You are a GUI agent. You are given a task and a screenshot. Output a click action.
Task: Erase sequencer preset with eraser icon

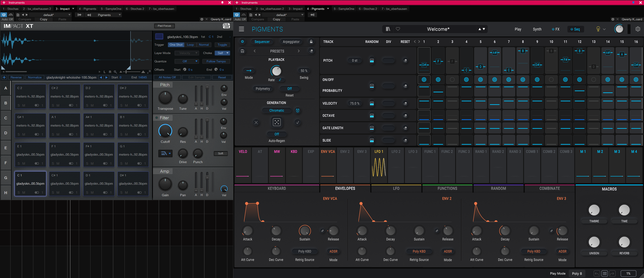311,51
